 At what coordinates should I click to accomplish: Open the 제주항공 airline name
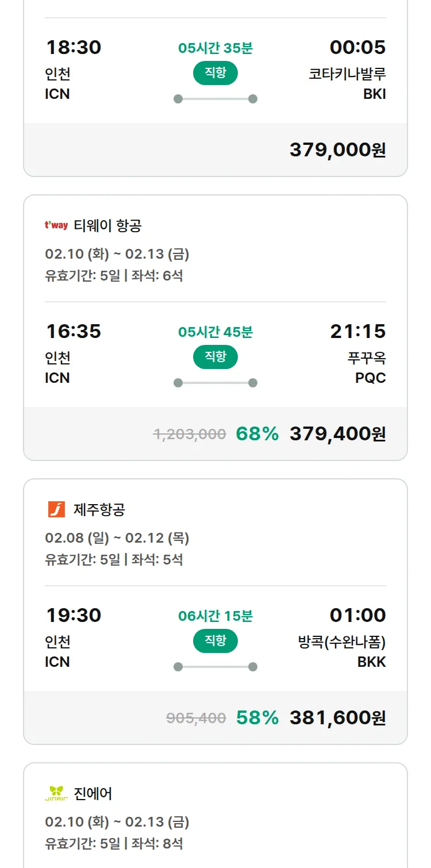pos(99,509)
